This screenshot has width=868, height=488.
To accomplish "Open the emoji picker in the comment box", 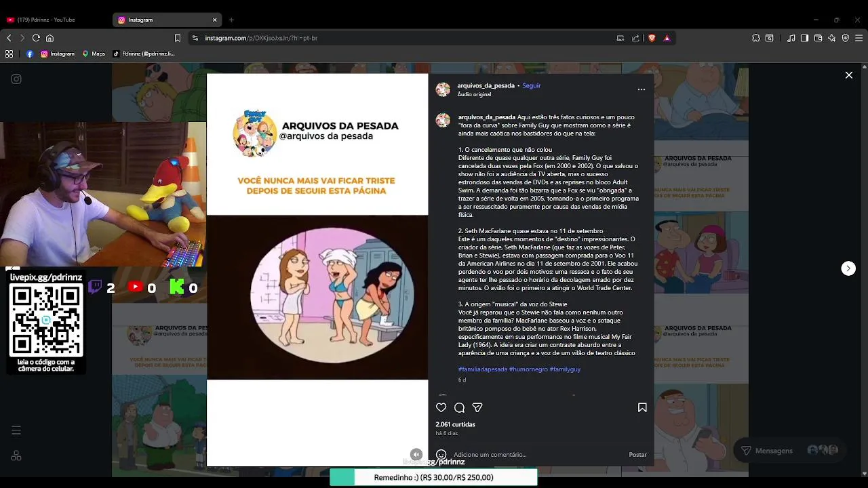I will (x=441, y=454).
